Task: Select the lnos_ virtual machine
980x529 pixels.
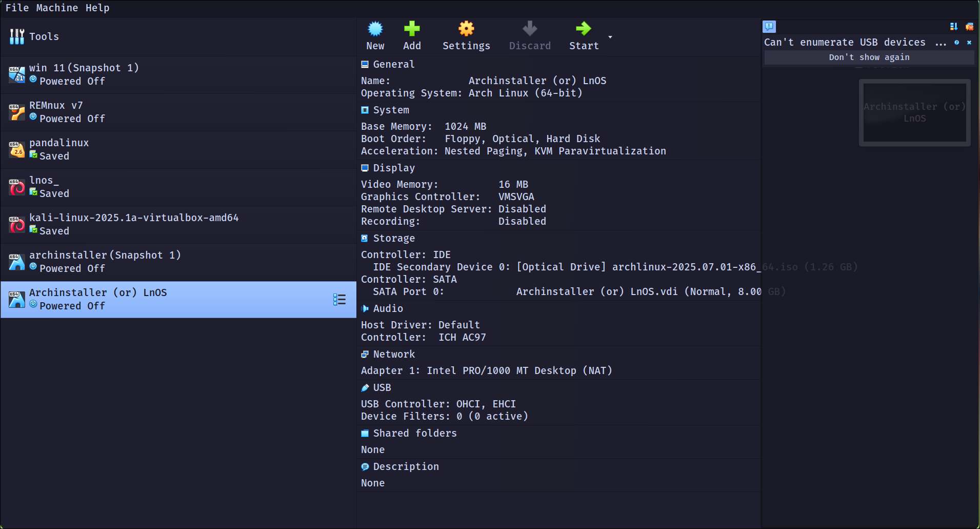Action: coord(178,187)
